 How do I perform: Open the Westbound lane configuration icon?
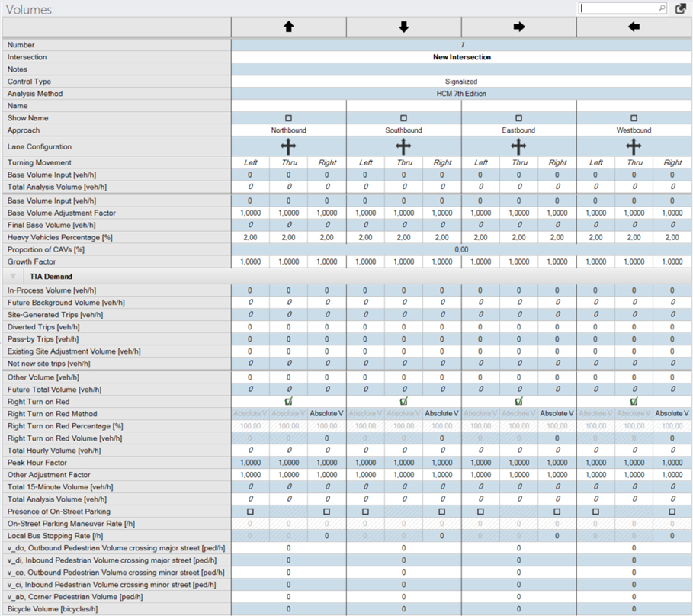tap(634, 146)
